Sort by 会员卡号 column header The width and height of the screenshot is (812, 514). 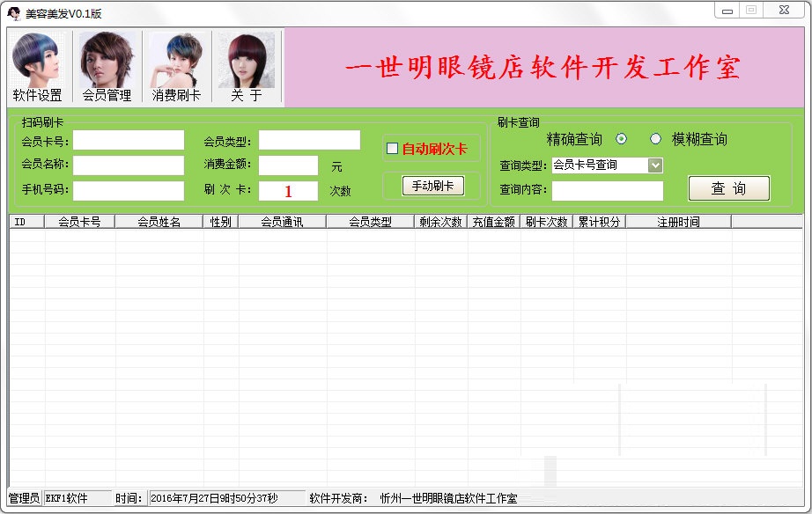[79, 223]
